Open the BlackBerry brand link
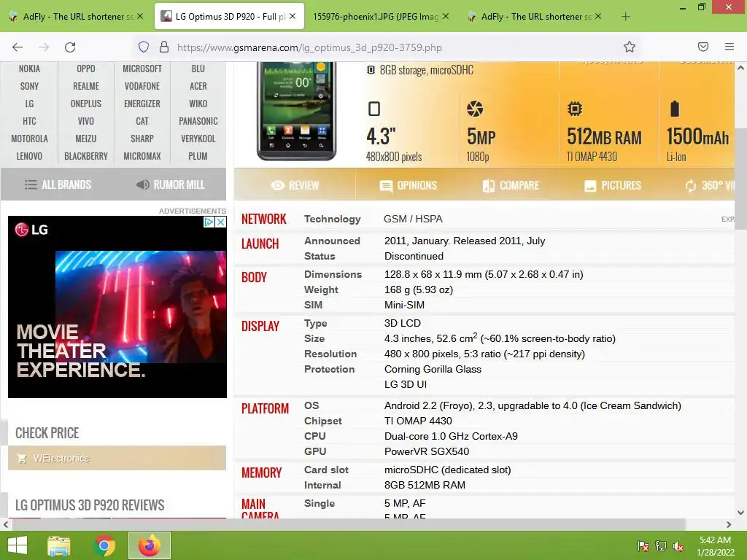Image resolution: width=747 pixels, height=560 pixels. (x=86, y=156)
